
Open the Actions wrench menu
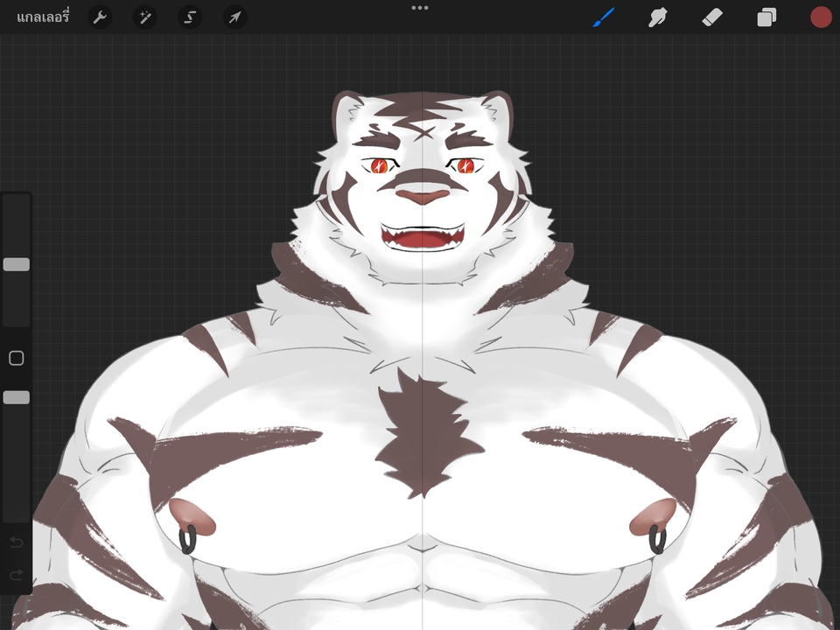point(100,17)
